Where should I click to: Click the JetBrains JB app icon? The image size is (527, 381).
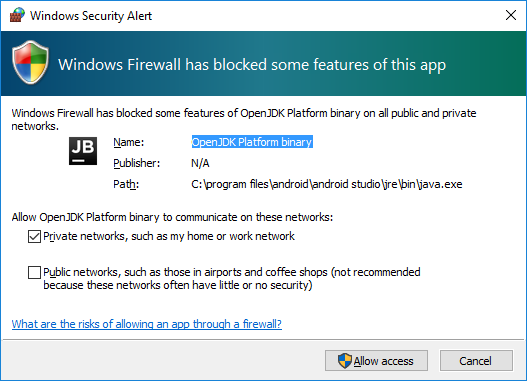(83, 151)
